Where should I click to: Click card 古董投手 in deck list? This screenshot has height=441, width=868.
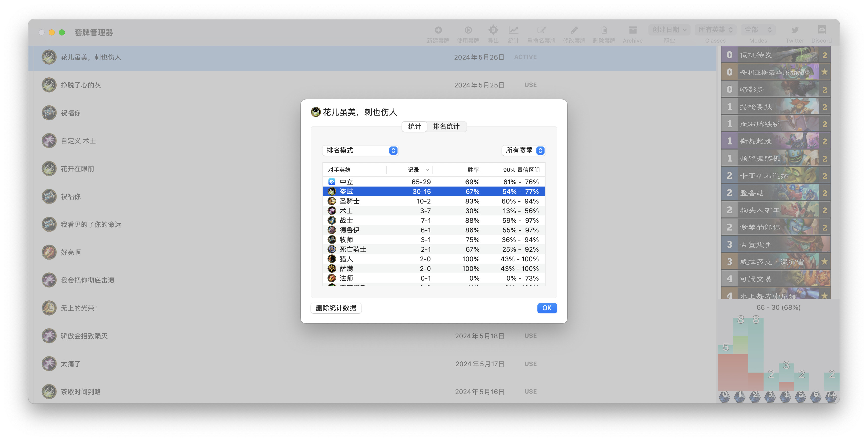(776, 245)
